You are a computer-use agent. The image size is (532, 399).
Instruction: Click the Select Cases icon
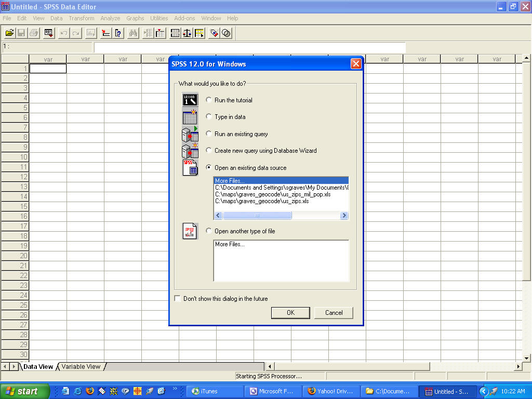[199, 33]
